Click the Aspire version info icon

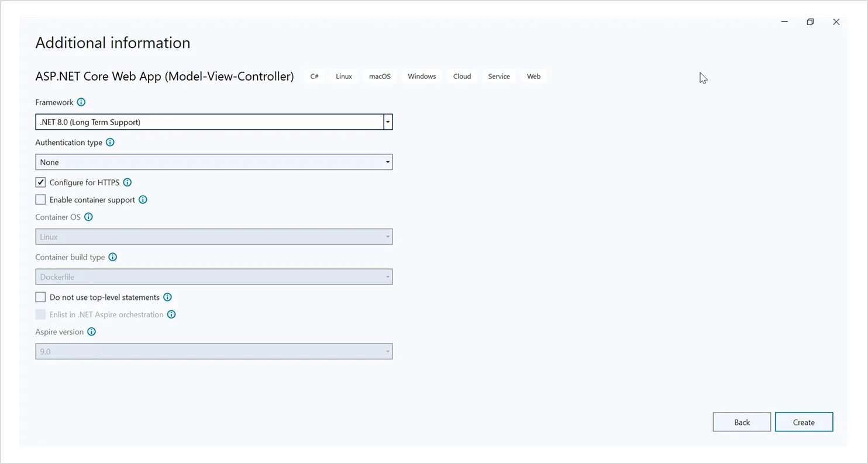[91, 331]
